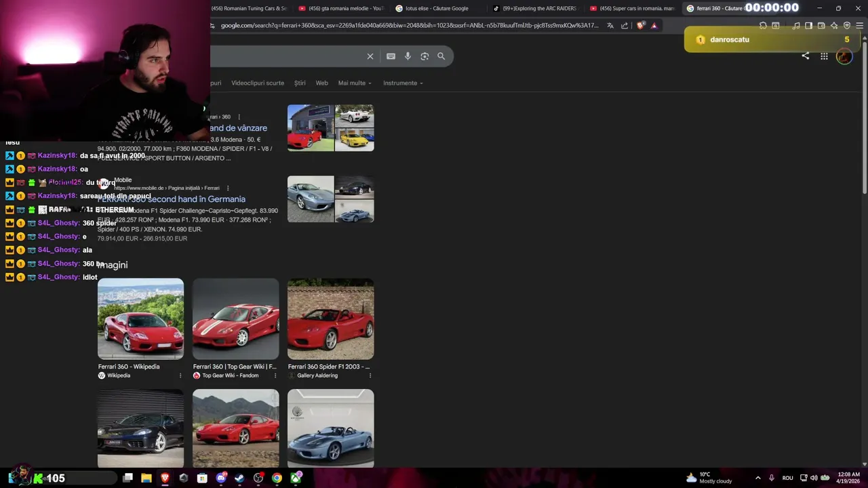Viewport: 868px width, 488px height.
Task: Open Brave VPN shield icon
Action: coord(847,26)
